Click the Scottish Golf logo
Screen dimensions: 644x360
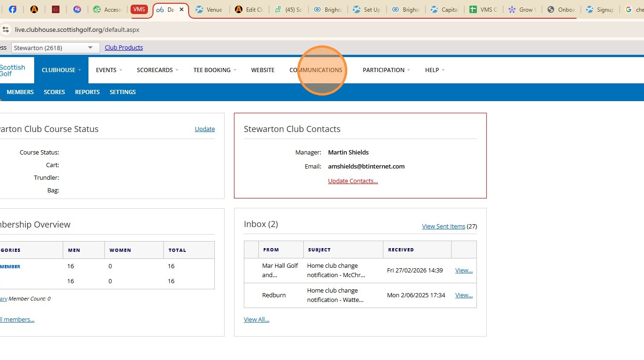[13, 70]
